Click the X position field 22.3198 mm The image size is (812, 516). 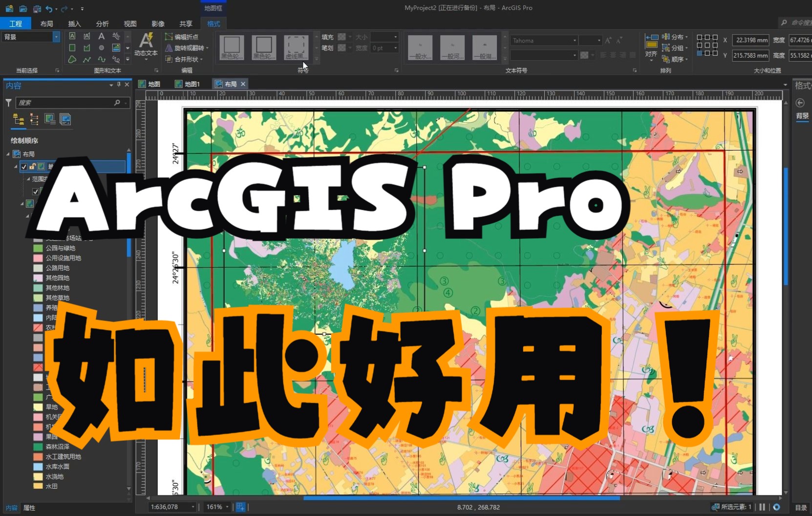pyautogui.click(x=750, y=40)
